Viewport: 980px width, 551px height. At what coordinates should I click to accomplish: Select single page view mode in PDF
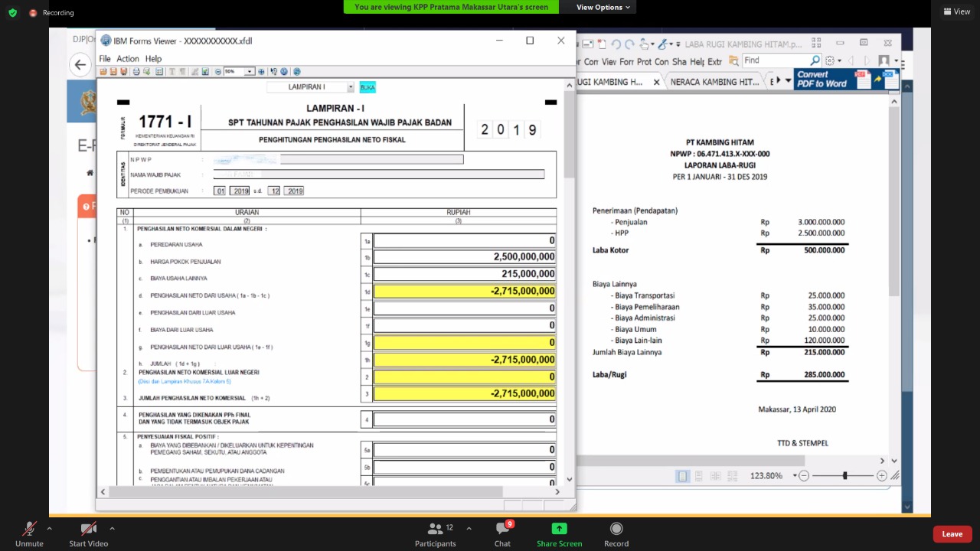pyautogui.click(x=682, y=476)
